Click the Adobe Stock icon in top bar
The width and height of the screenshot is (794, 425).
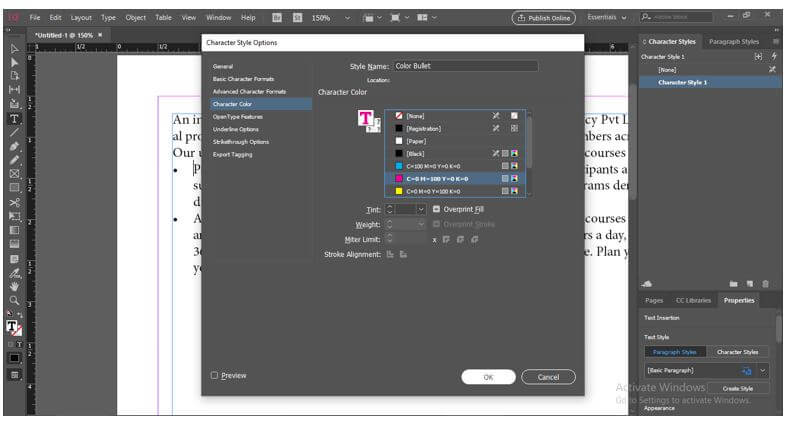click(x=298, y=18)
